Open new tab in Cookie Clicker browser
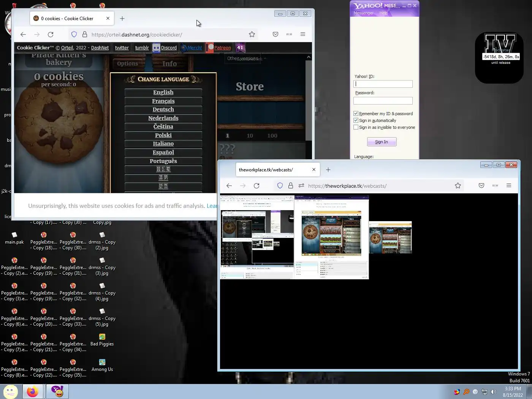Viewport: 532px width, 399px height. click(x=122, y=18)
